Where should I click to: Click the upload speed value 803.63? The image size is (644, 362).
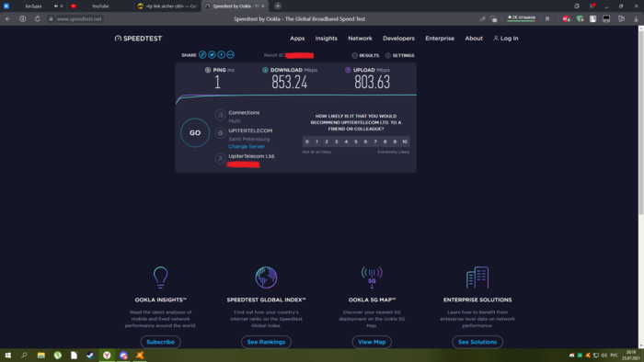(372, 83)
